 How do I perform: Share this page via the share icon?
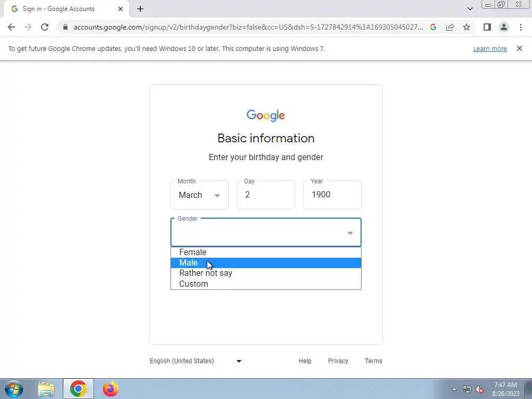[x=450, y=27]
